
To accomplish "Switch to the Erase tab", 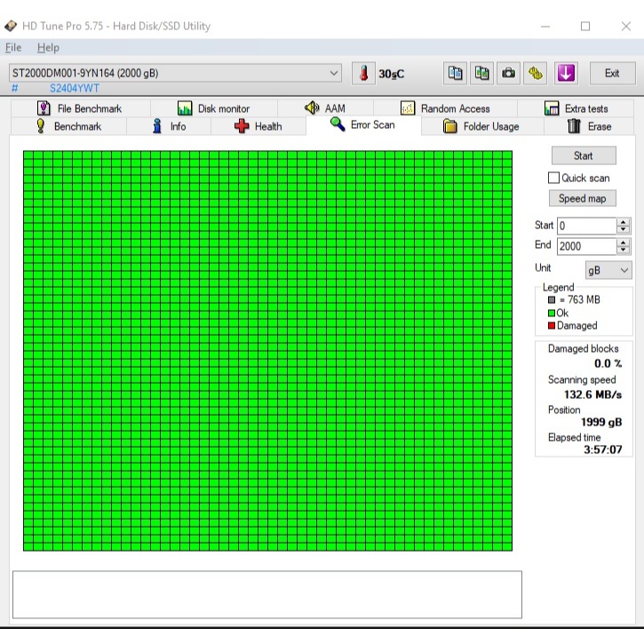I will 589,126.
